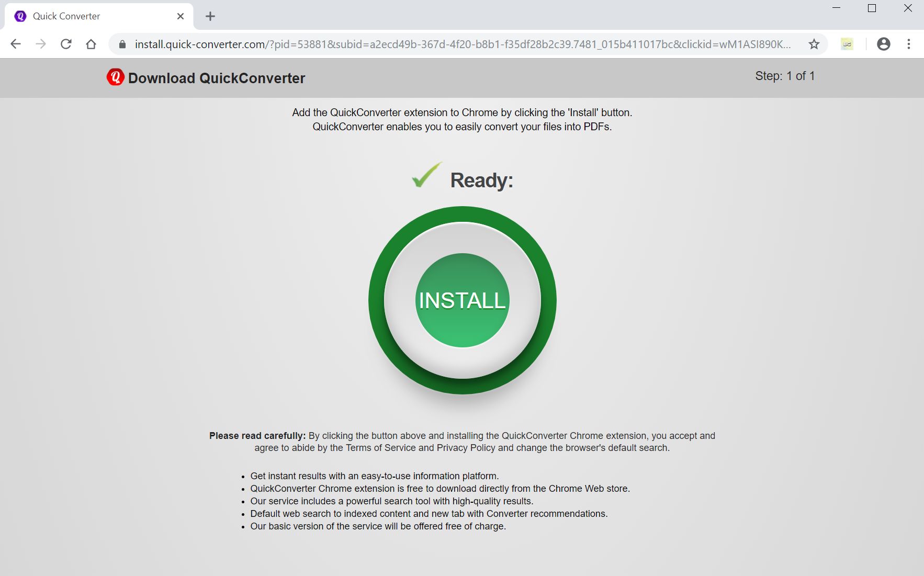Click the red QuickConverter logo in header
The image size is (924, 576).
[116, 77]
